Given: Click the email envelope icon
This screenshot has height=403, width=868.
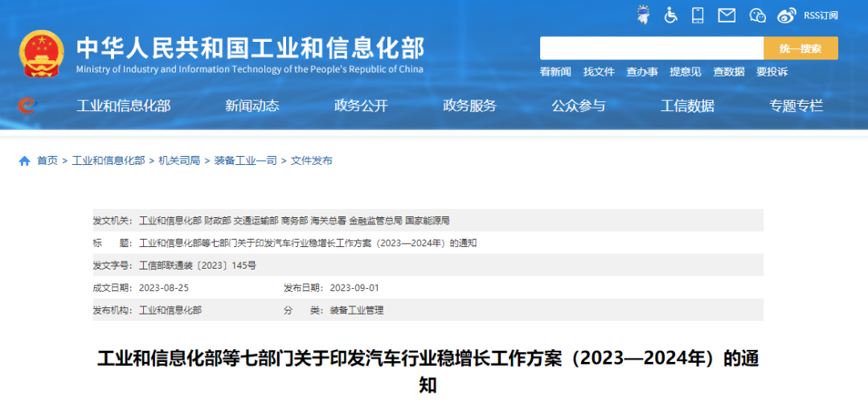Looking at the screenshot, I should [x=727, y=15].
